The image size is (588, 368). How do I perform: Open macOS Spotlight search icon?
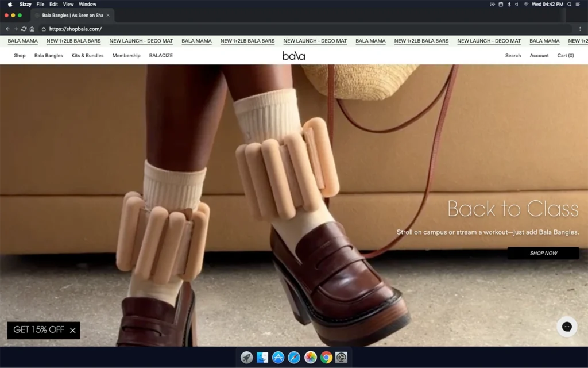pos(570,4)
